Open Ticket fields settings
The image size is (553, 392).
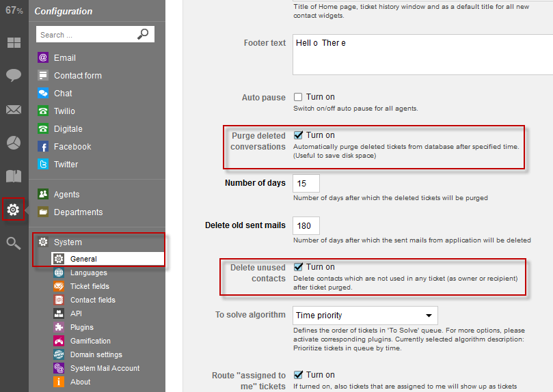coord(89,286)
